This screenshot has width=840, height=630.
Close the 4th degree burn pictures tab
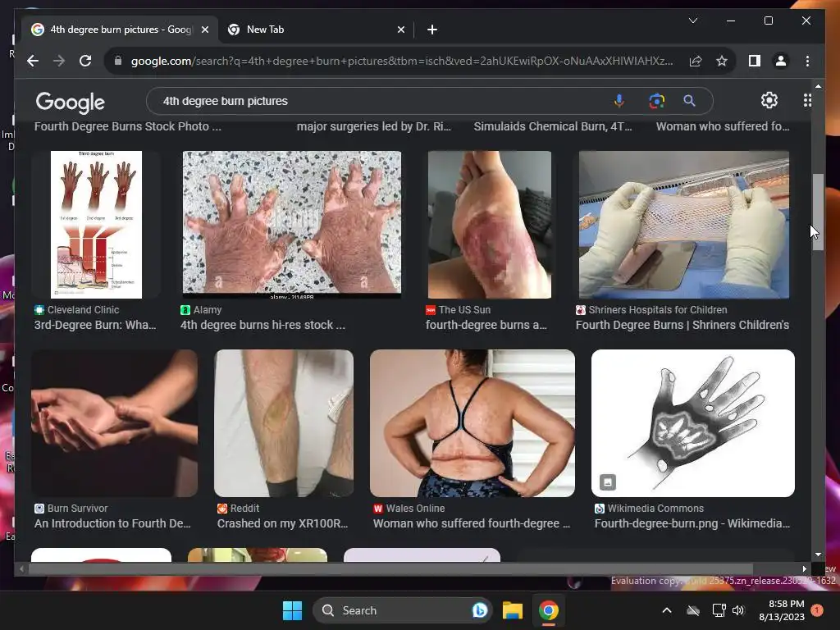(204, 30)
